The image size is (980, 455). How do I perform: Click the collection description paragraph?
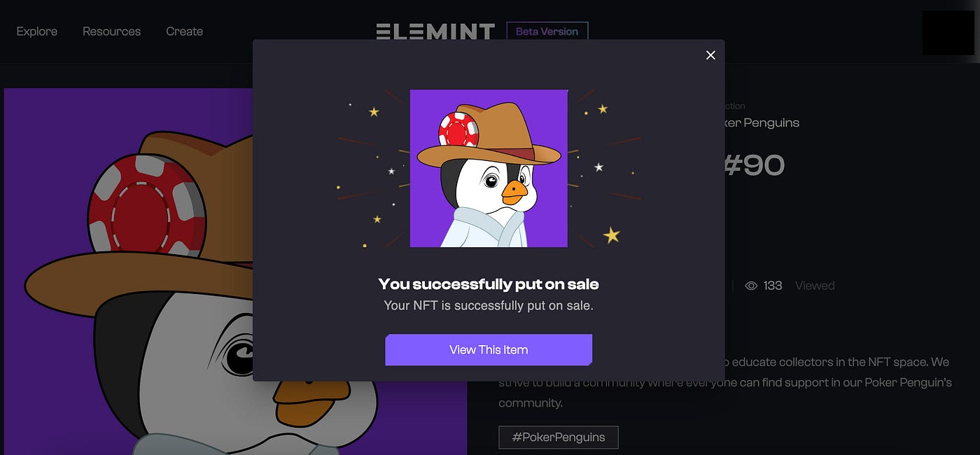click(725, 382)
